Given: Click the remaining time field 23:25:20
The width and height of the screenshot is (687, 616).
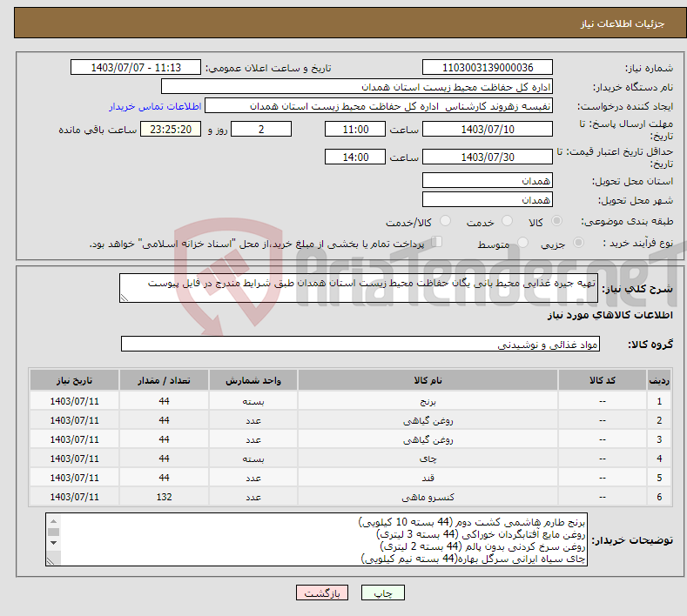Looking at the screenshot, I should pyautogui.click(x=171, y=129).
